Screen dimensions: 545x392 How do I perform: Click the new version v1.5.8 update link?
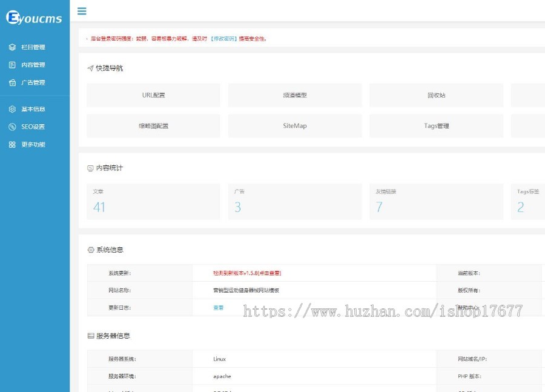coord(247,273)
